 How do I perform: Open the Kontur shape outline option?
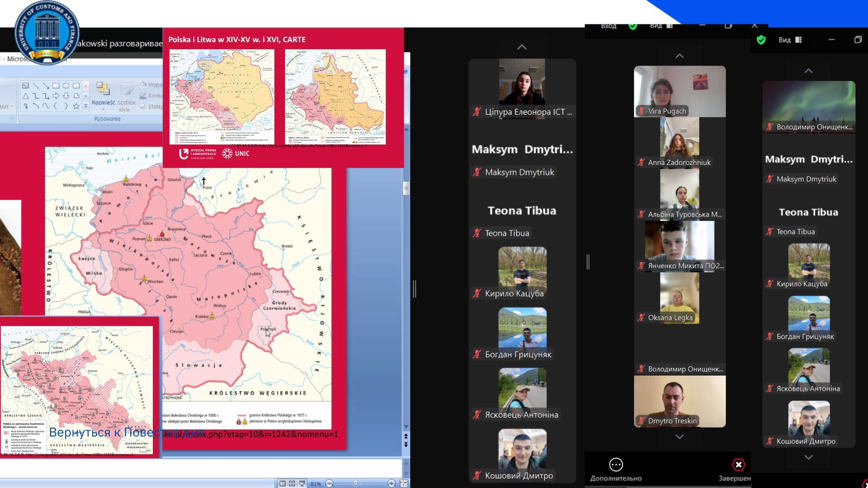[x=151, y=96]
